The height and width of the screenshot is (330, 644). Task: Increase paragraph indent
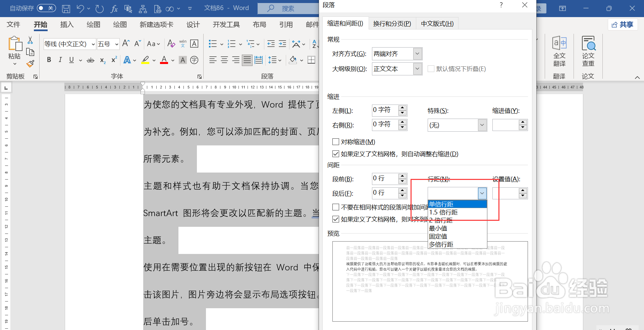[x=282, y=44]
